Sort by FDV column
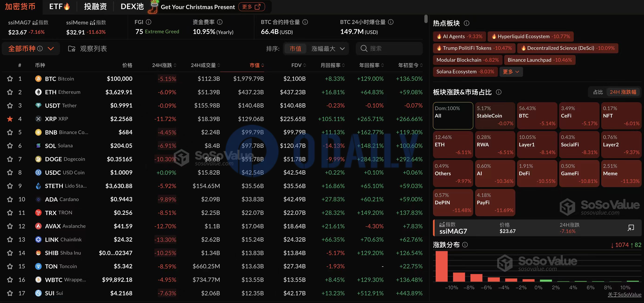This screenshot has height=303, width=644. click(299, 65)
